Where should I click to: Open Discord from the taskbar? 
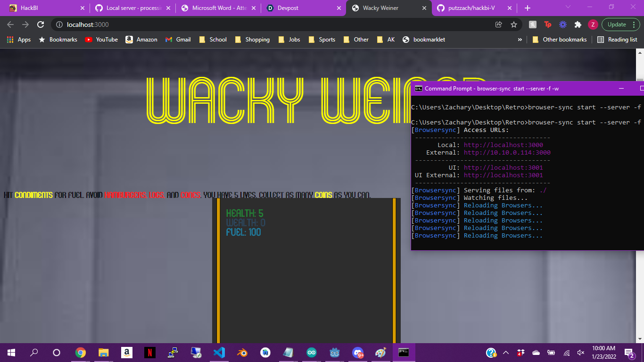[357, 352]
